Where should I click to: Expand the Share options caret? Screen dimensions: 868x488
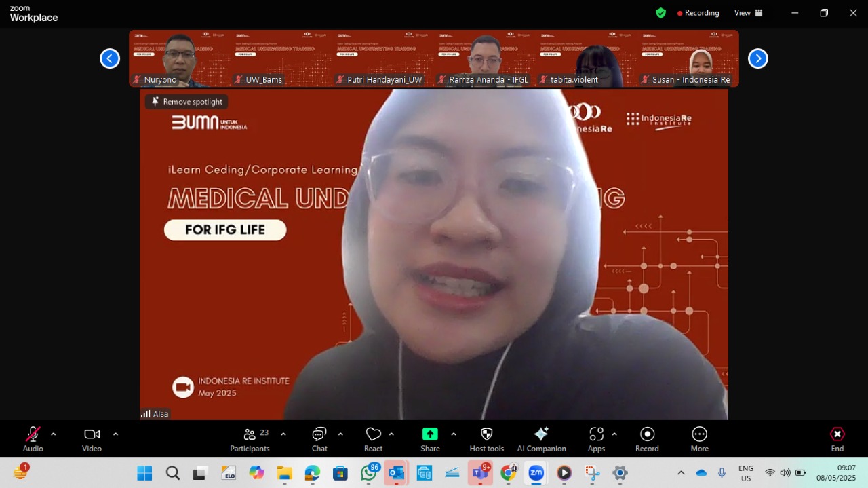point(453,434)
